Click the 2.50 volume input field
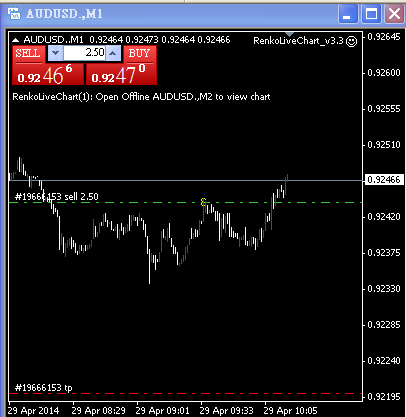The height and width of the screenshot is (417, 406). pos(84,53)
